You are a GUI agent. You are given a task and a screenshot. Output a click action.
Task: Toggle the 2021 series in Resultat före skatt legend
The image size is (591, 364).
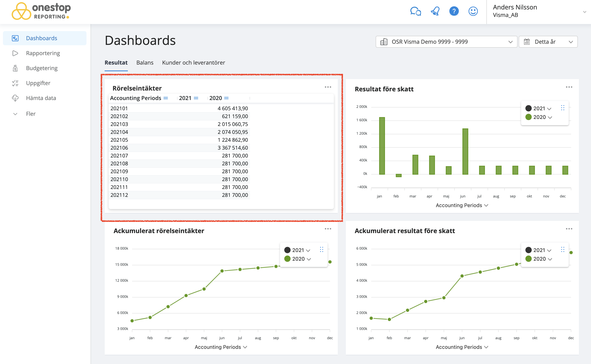click(x=539, y=108)
